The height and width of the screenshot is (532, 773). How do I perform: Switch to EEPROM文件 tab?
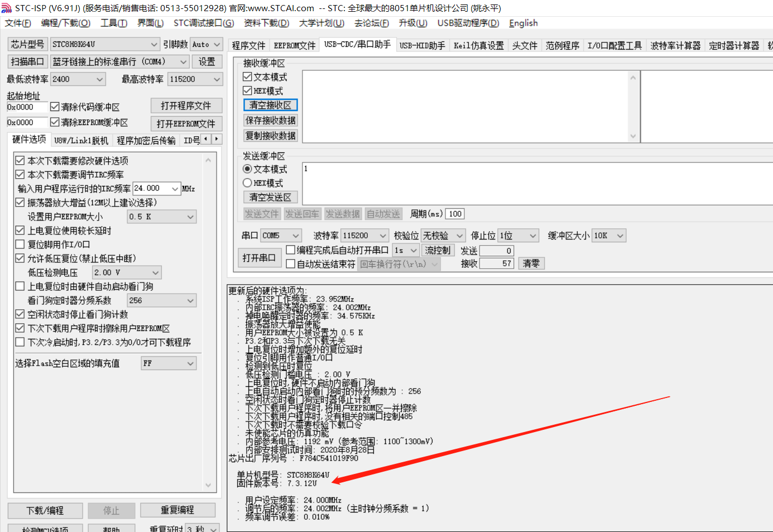(295, 46)
